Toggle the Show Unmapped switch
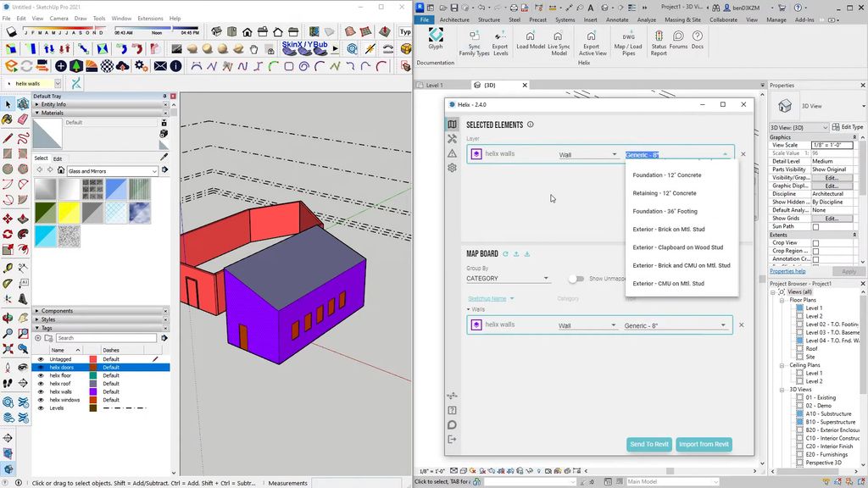The image size is (868, 488). tap(576, 279)
